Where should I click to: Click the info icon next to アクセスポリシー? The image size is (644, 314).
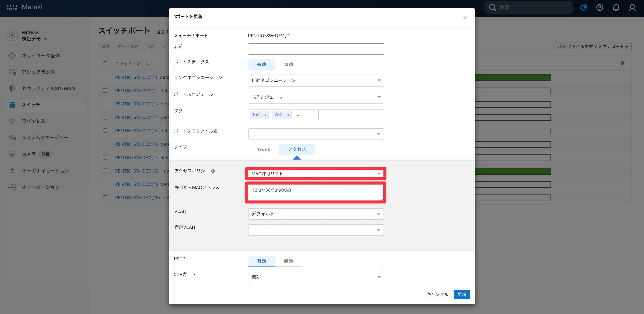pos(213,171)
